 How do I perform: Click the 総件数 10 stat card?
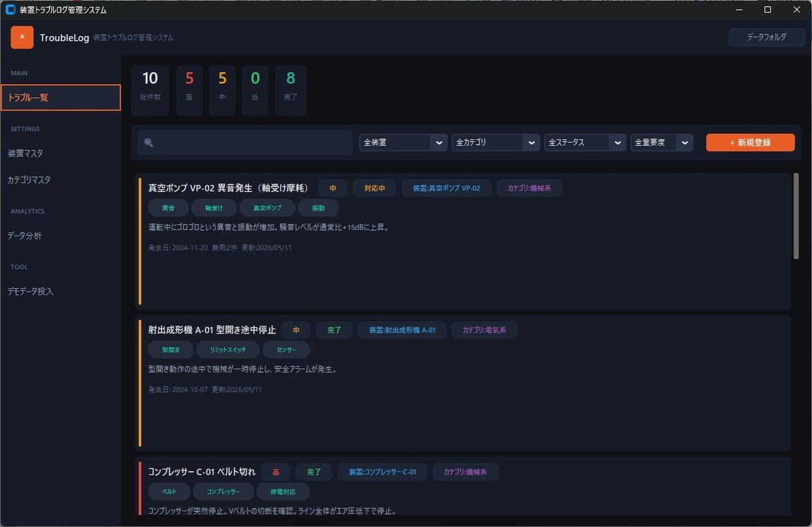[x=150, y=90]
